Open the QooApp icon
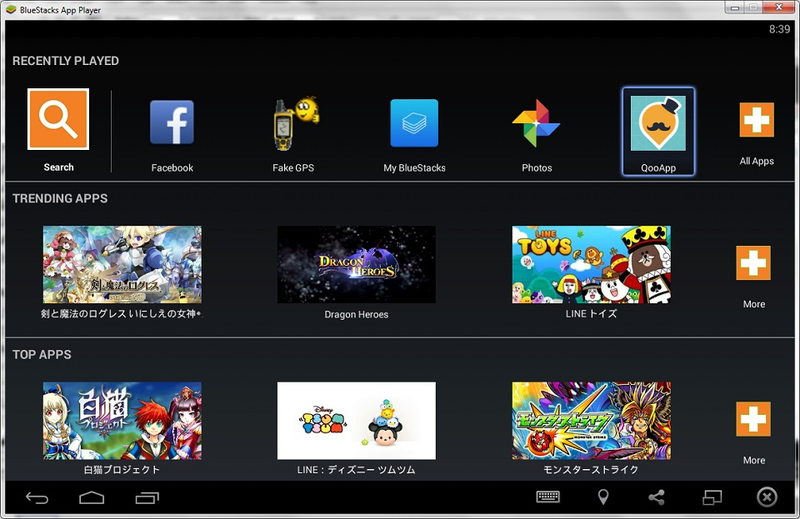The height and width of the screenshot is (519, 800). (x=658, y=123)
